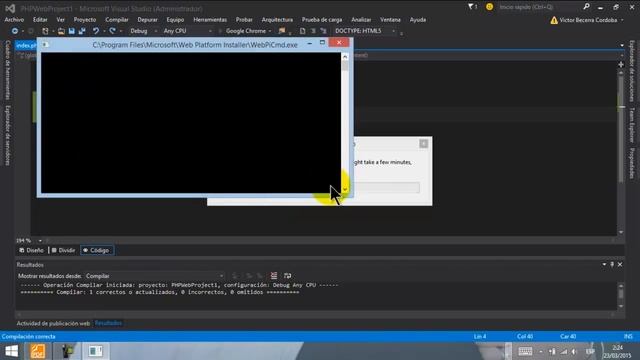Click the console window vertical scrollbar down arrow
The height and width of the screenshot is (360, 640).
tap(345, 189)
